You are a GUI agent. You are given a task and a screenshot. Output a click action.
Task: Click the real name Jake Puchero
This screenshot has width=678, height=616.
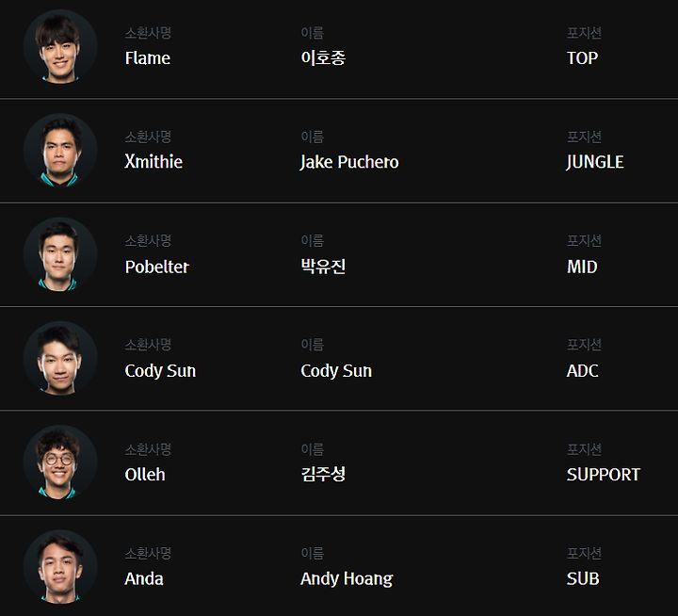[349, 162]
